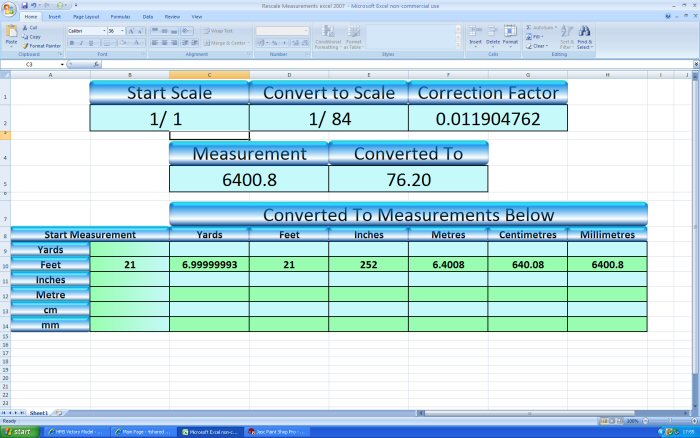Apply the cell borders tool
Screen dimensions: 700x438
coord(107,43)
